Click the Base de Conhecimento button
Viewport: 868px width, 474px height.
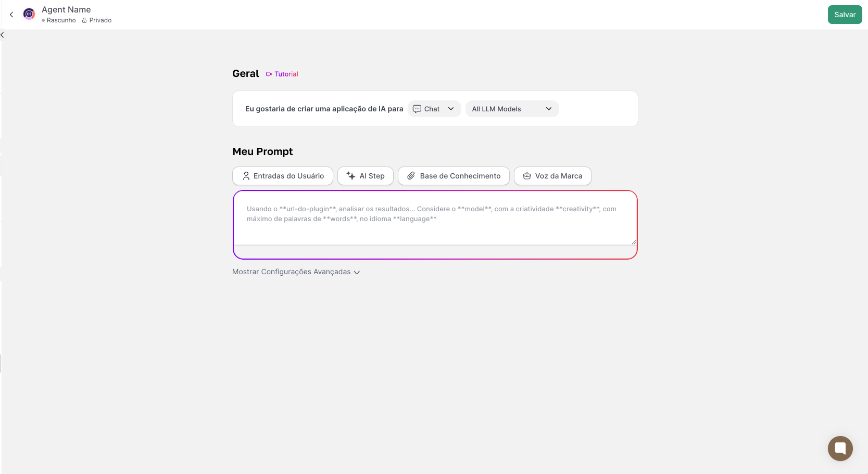454,176
